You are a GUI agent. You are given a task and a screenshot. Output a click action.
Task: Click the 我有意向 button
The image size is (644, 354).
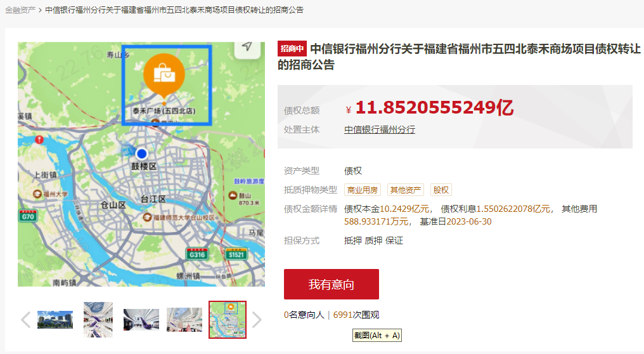(x=332, y=284)
